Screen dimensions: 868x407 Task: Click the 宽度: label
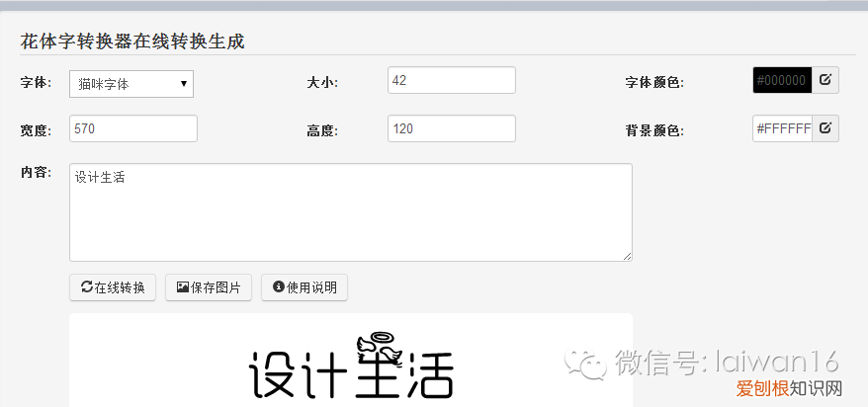tap(36, 131)
